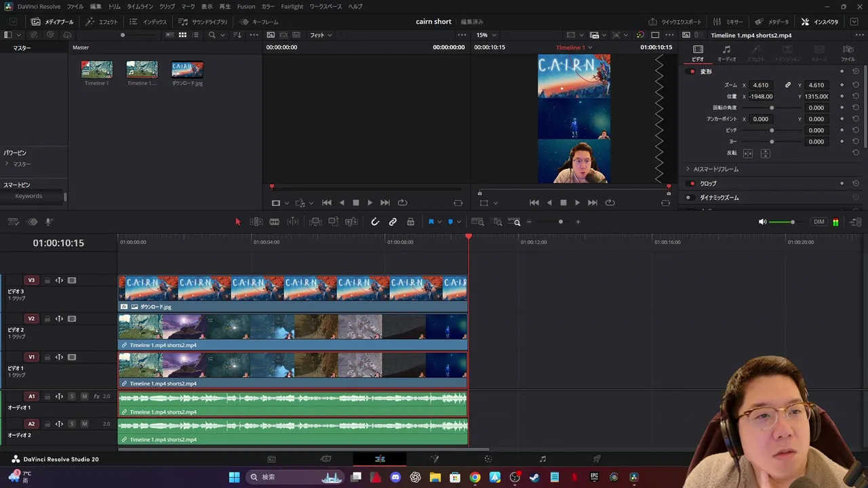Click the voiceover microphone icon
This screenshot has width=868, height=488.
(49, 222)
